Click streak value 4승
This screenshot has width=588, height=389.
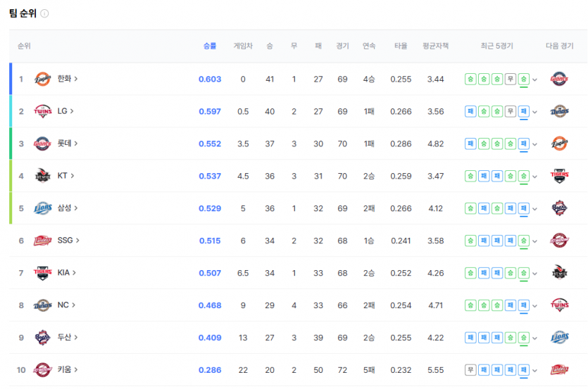[x=369, y=79]
